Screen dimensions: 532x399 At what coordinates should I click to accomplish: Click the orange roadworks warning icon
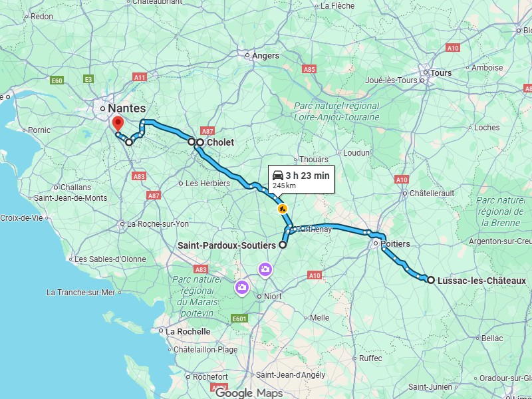pyautogui.click(x=282, y=209)
